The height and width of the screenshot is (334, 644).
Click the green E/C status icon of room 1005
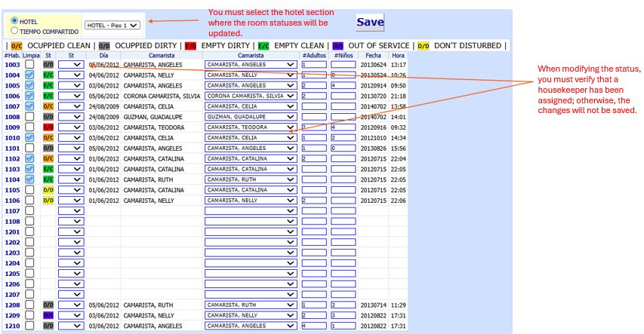pos(48,86)
